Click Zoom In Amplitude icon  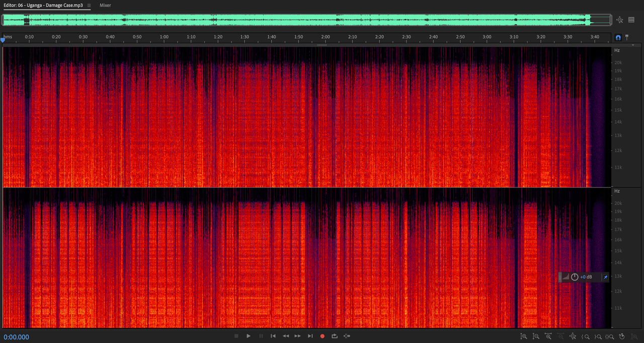point(524,336)
